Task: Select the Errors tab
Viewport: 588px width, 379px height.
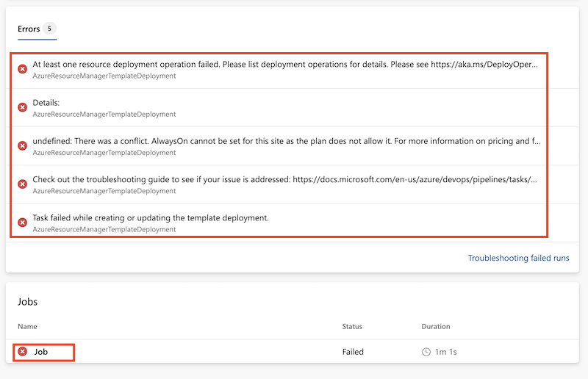Action: point(37,29)
